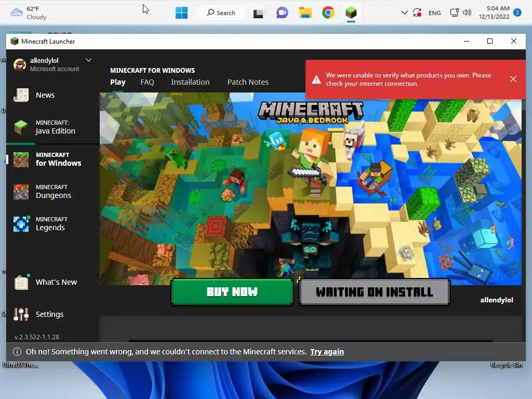
Task: Click the allendylol username below the banner
Action: pyautogui.click(x=496, y=300)
